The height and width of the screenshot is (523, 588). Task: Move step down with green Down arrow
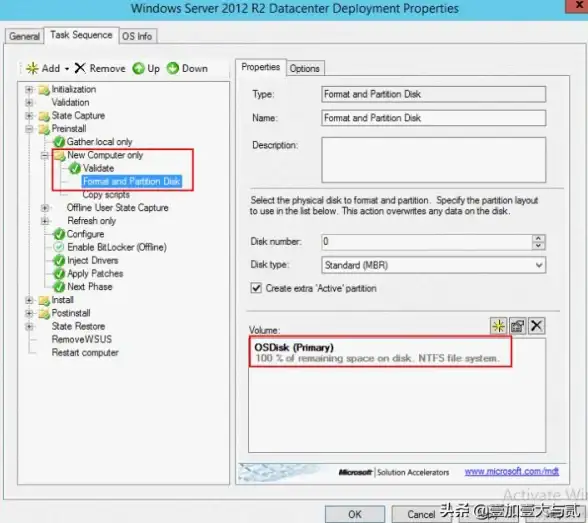click(172, 68)
